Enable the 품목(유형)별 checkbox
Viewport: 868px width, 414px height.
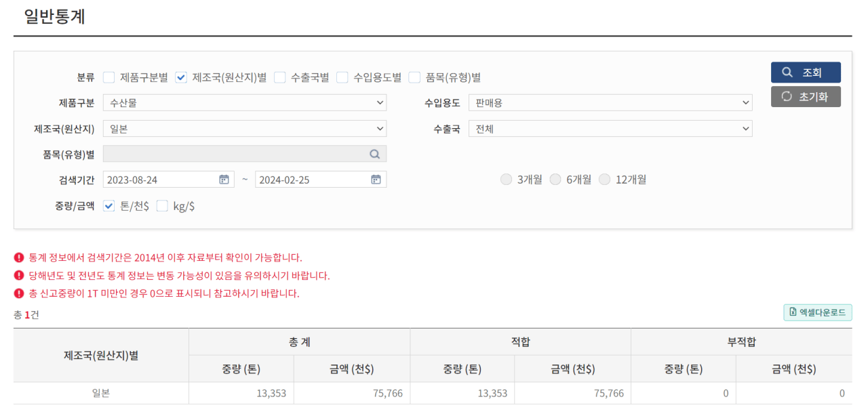pyautogui.click(x=415, y=77)
